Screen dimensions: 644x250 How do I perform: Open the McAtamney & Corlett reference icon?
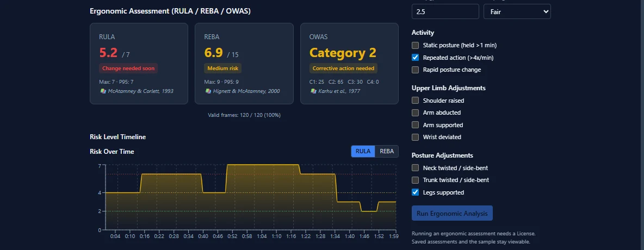tap(103, 91)
